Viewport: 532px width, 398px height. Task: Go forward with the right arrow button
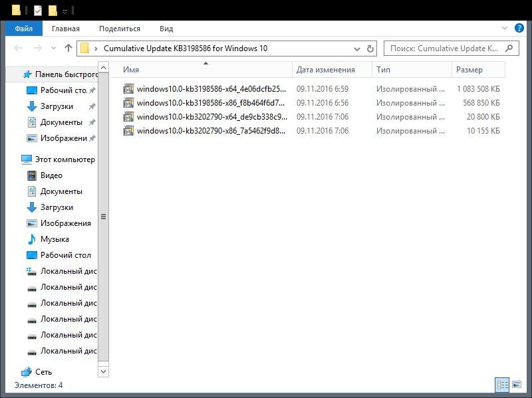[37, 48]
